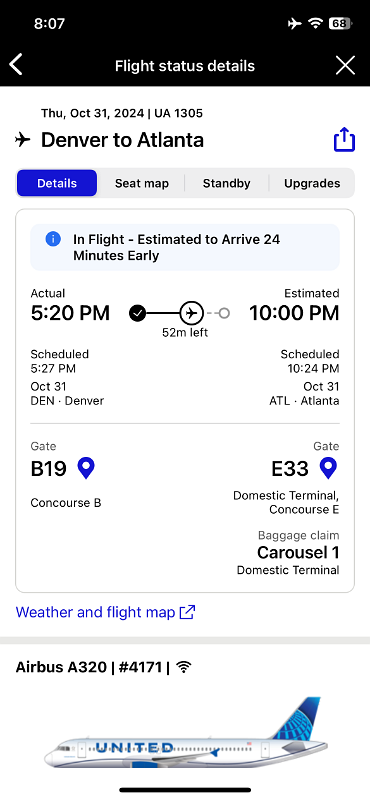Open the gate E33 map pin

(328, 468)
